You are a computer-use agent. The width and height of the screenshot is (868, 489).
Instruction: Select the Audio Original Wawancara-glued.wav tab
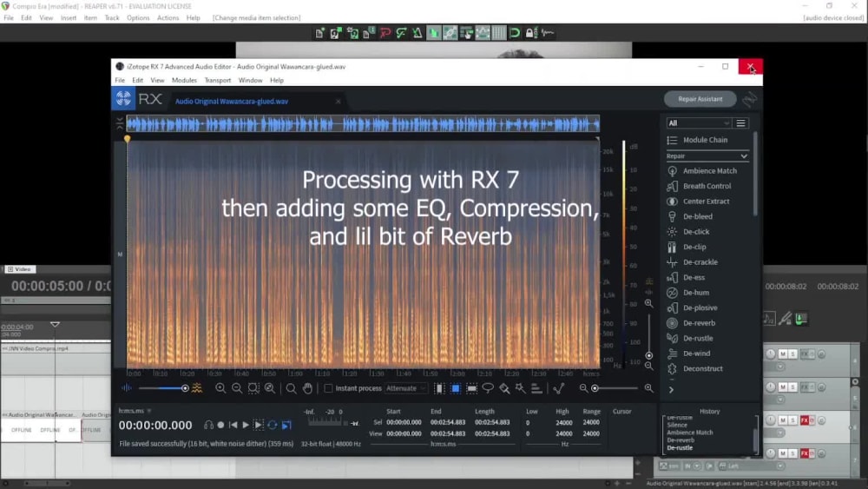coord(232,102)
